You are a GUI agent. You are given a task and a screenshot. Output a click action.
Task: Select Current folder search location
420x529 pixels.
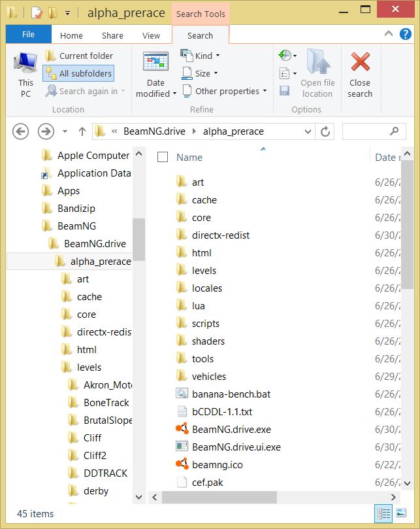(x=80, y=56)
